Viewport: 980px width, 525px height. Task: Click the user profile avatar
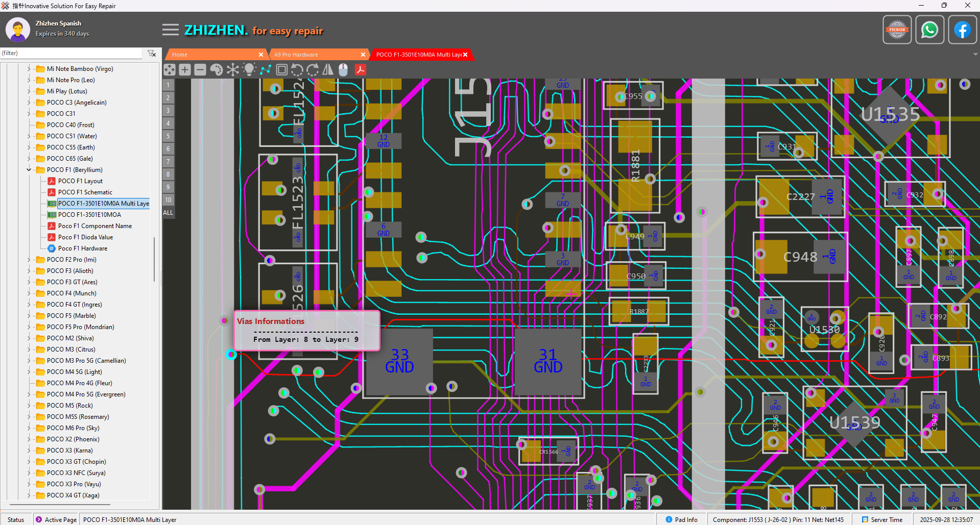pos(18,30)
